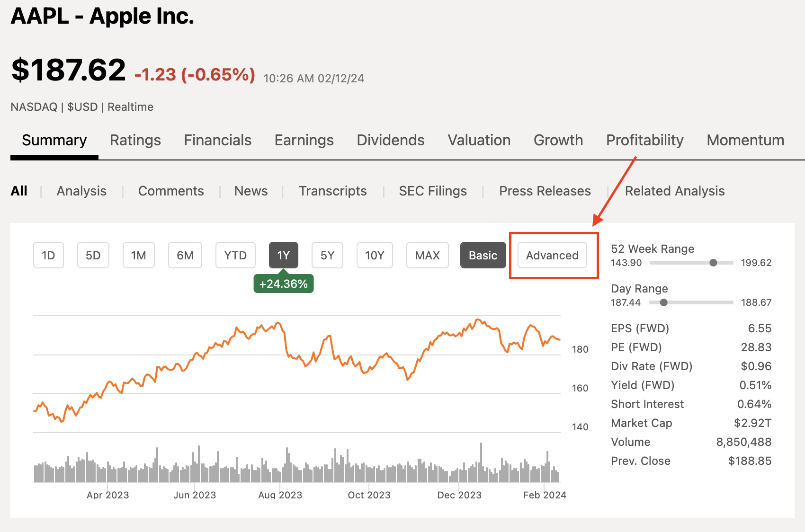Click the 52 Week Range slider marker
Image resolution: width=805 pixels, height=532 pixels.
[x=713, y=263]
